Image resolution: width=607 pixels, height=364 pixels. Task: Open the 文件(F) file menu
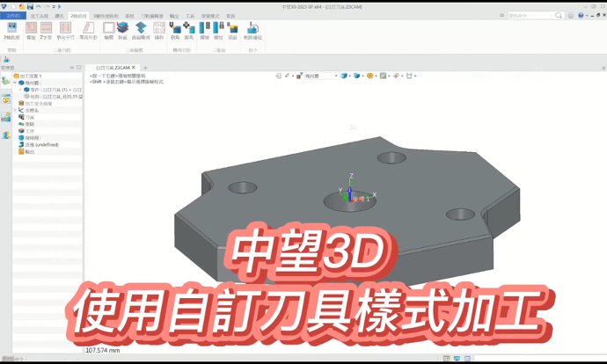[x=13, y=16]
